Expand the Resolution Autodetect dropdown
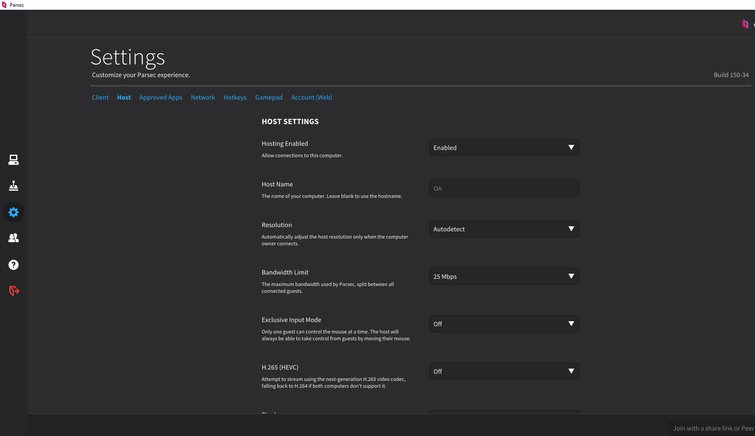The image size is (755, 436). (504, 229)
